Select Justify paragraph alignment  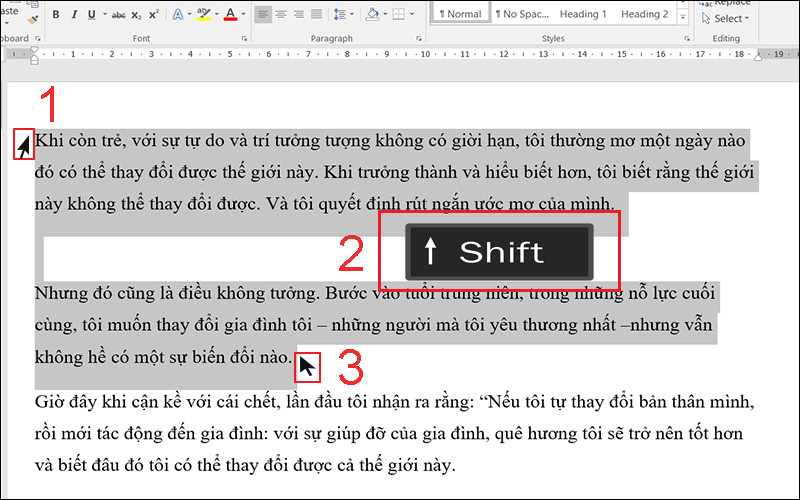click(x=316, y=14)
